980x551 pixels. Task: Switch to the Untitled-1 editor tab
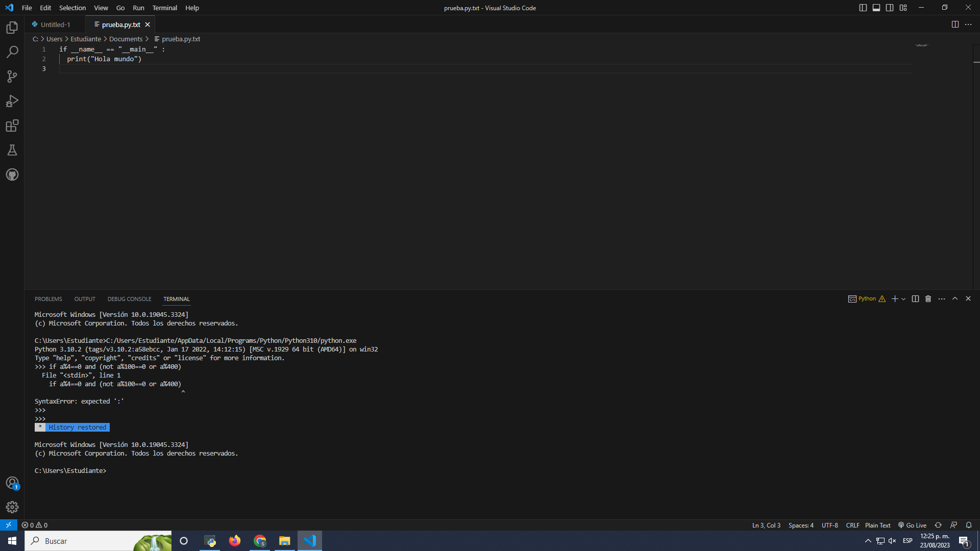(55, 24)
